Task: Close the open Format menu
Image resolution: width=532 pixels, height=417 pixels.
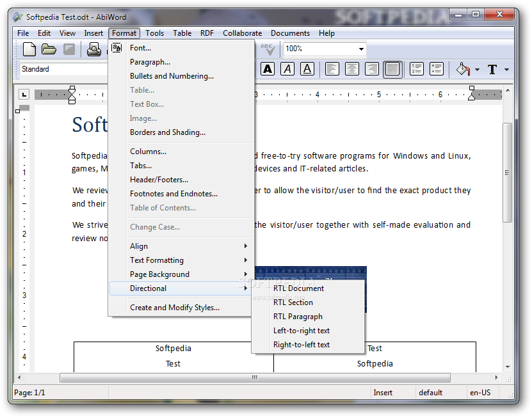Action: pos(124,33)
